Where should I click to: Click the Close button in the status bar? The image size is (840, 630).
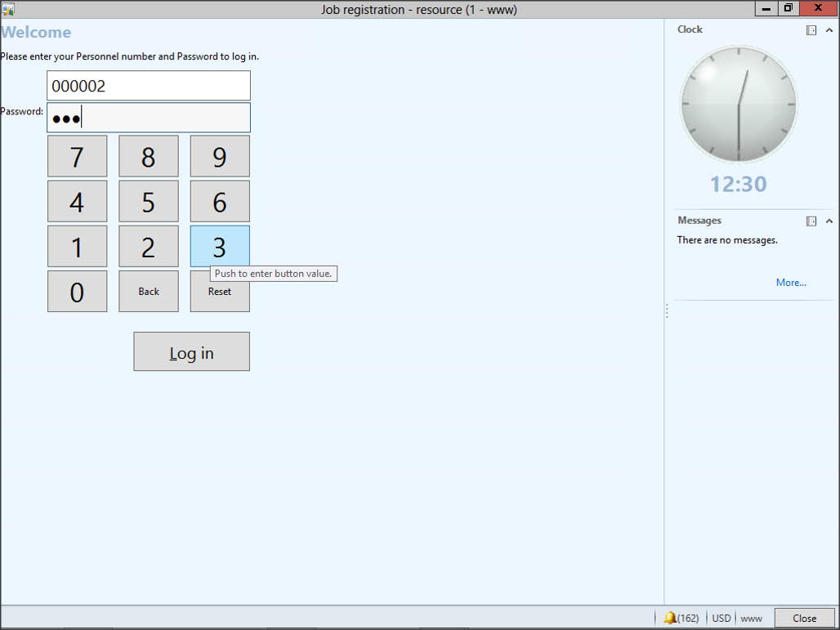(x=804, y=618)
